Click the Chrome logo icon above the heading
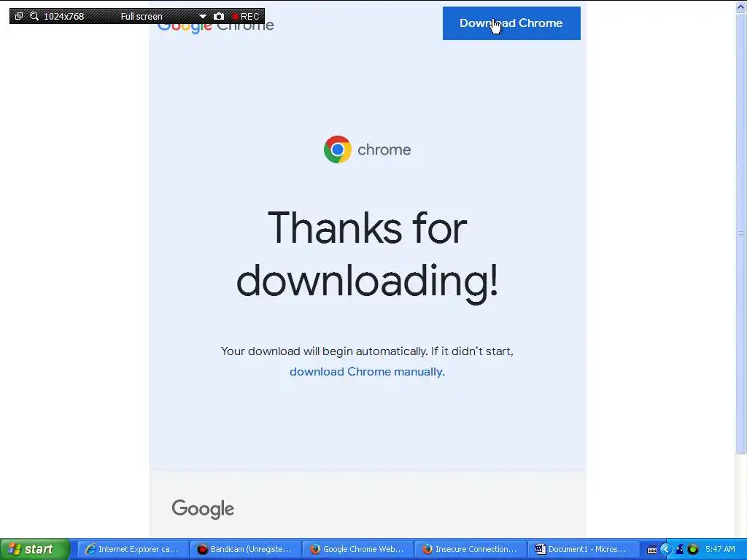The image size is (747, 560). coord(337,149)
